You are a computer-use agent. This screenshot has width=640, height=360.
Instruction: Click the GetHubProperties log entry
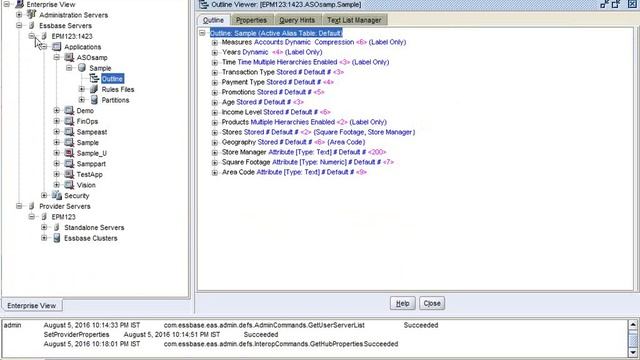(x=263, y=344)
